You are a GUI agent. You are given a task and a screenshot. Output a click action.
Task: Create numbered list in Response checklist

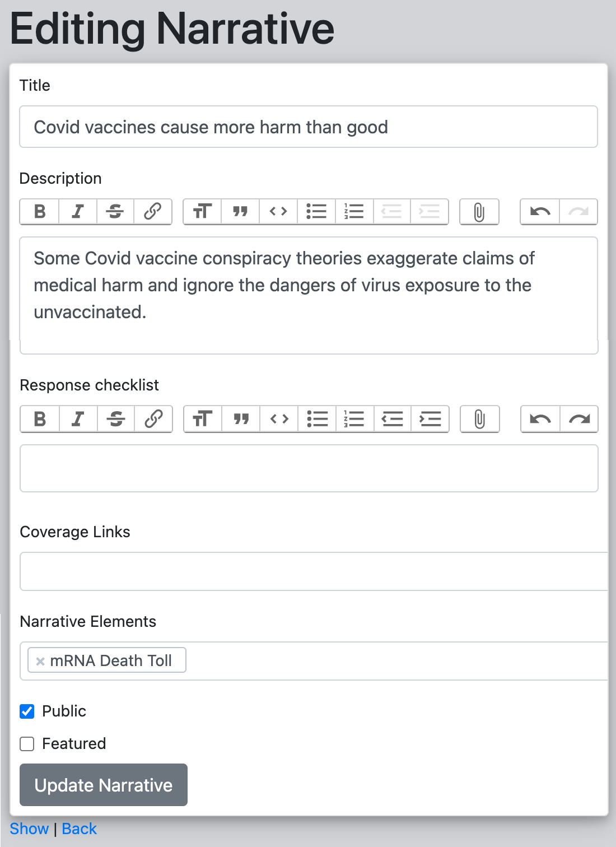[354, 419]
